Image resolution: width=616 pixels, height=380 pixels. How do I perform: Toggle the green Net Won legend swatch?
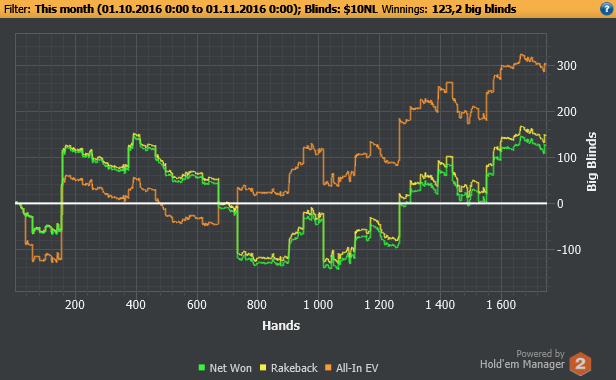click(202, 368)
